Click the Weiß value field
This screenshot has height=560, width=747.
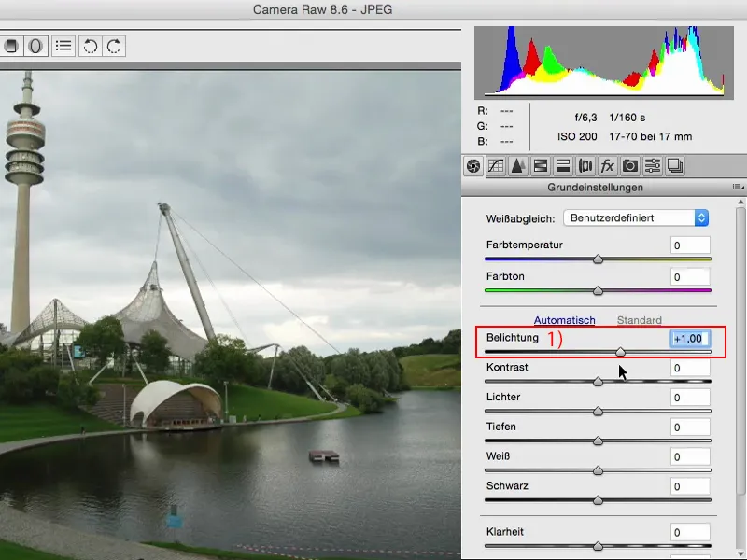690,456
